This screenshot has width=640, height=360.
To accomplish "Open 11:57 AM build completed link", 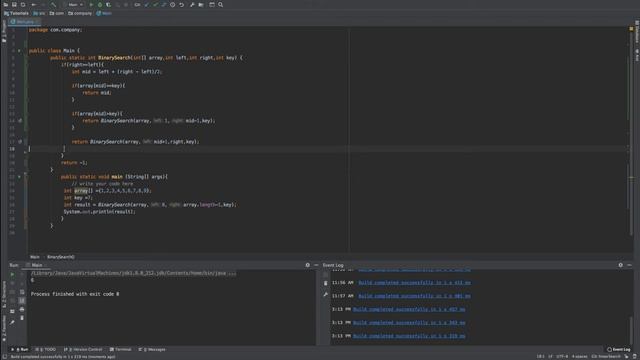I will pyautogui.click(x=414, y=296).
